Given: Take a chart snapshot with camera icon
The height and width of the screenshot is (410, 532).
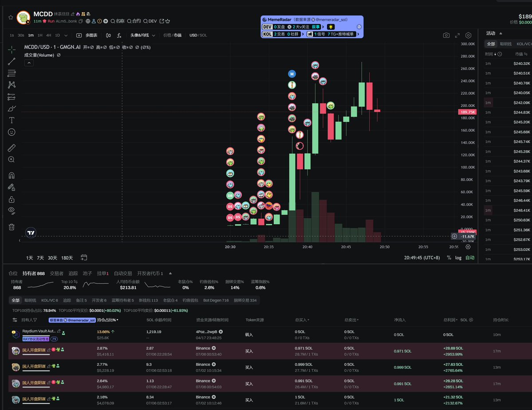Looking at the screenshot, I should (x=446, y=35).
